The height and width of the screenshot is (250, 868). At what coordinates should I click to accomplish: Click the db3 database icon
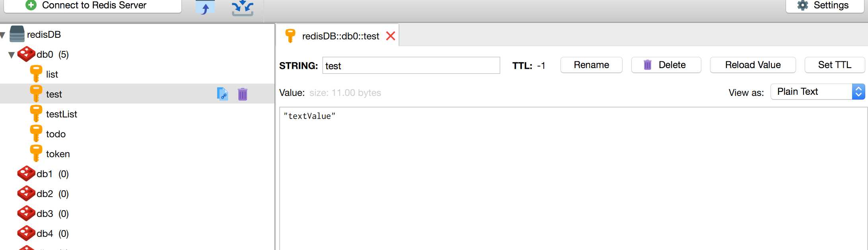coord(26,213)
